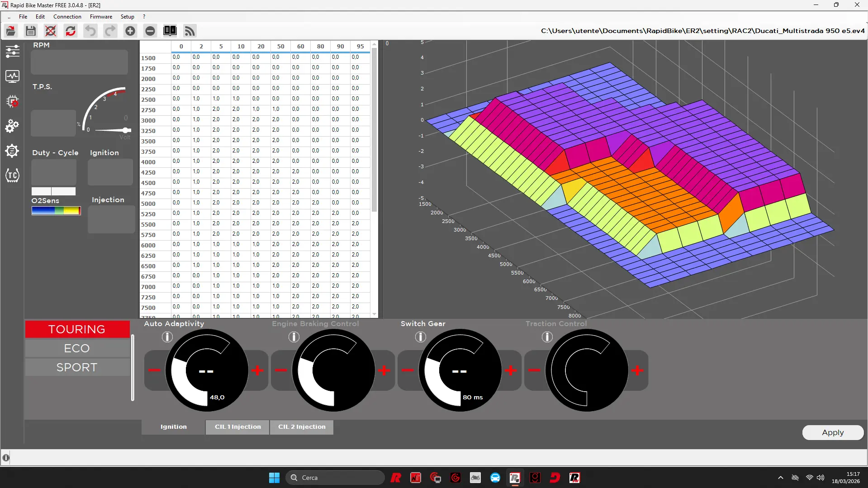Click the RSS feed toolbar icon
868x488 pixels.
click(x=190, y=31)
